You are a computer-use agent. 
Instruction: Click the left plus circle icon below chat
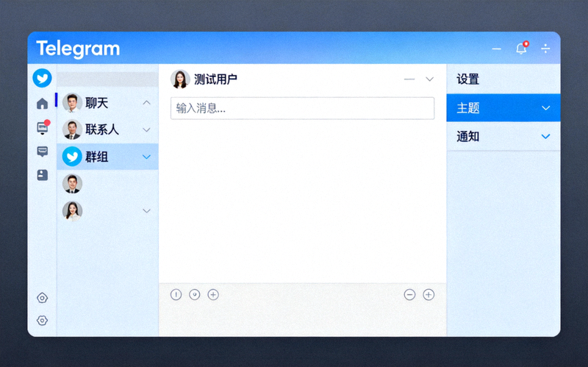point(213,295)
